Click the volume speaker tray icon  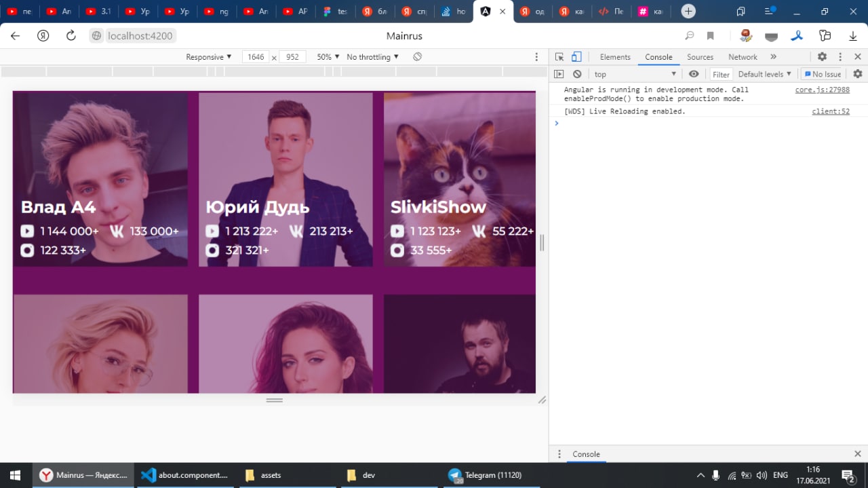(762, 475)
